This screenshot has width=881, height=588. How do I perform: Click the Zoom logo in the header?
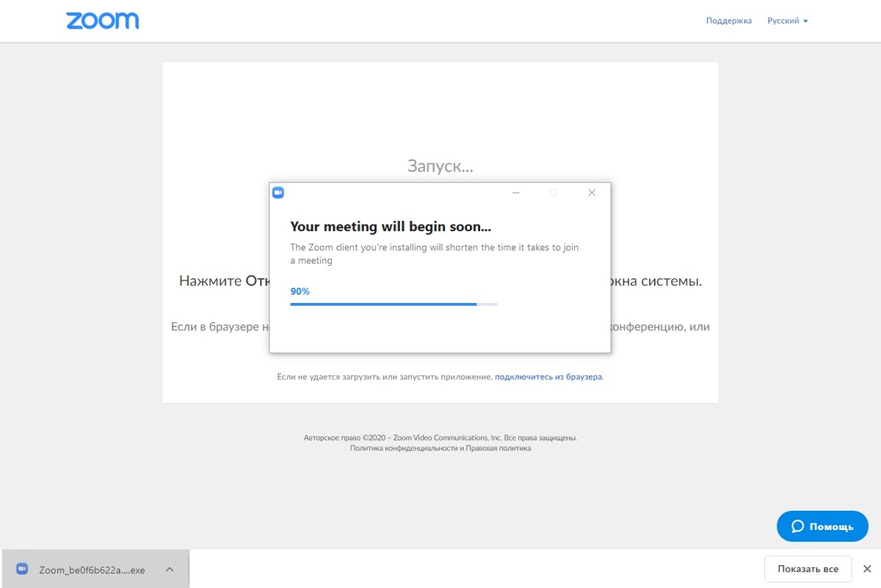click(103, 21)
